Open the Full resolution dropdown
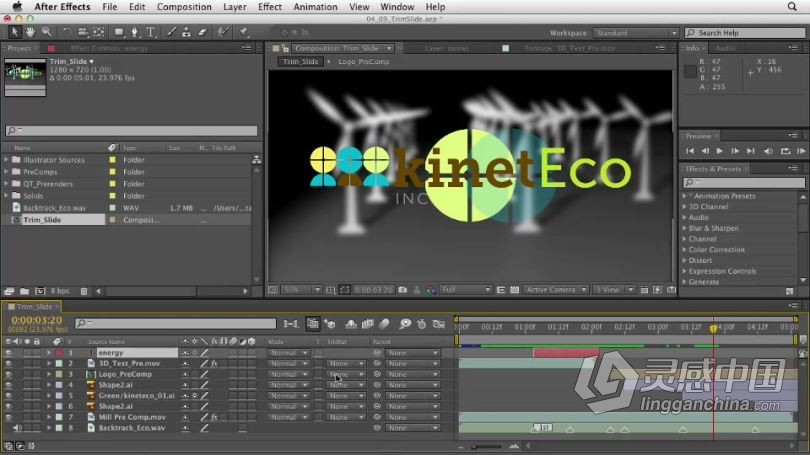Image resolution: width=810 pixels, height=455 pixels. [465, 290]
